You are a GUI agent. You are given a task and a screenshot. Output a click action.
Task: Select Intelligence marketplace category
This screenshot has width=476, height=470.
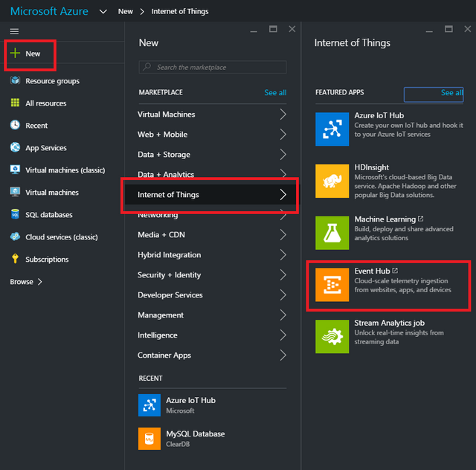212,335
